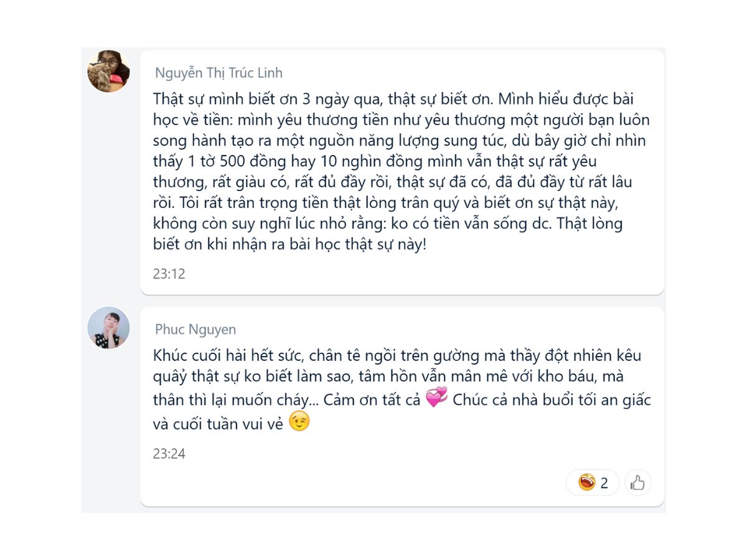The width and height of the screenshot is (747, 560).
Task: Select the message starting "Thật sự mình biết ơn"
Action: click(x=402, y=172)
